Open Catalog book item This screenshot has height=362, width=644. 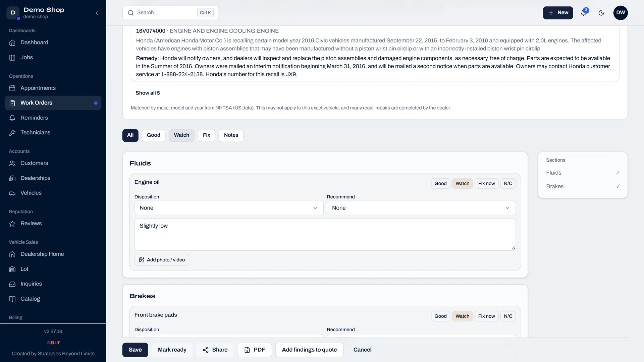pos(53,299)
